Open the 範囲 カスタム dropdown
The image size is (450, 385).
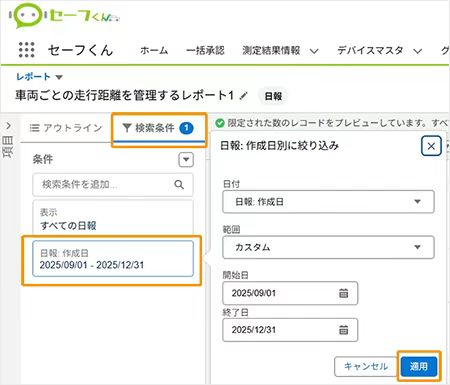(328, 247)
